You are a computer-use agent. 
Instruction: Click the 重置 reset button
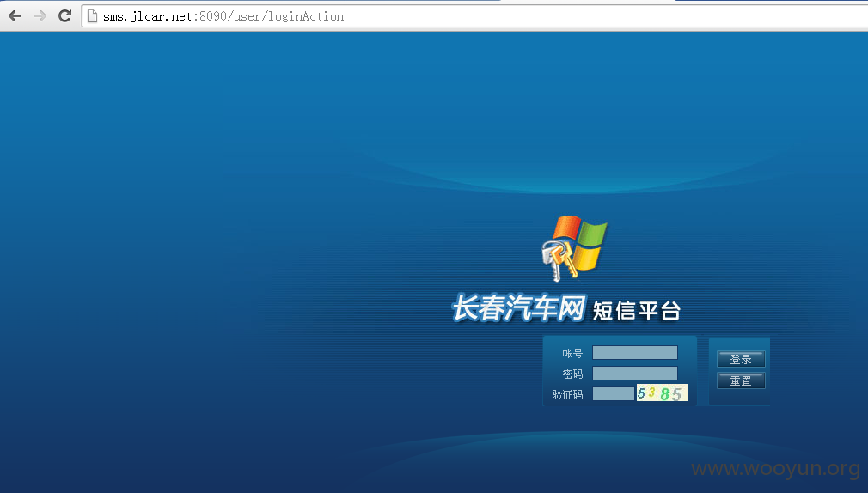[741, 380]
